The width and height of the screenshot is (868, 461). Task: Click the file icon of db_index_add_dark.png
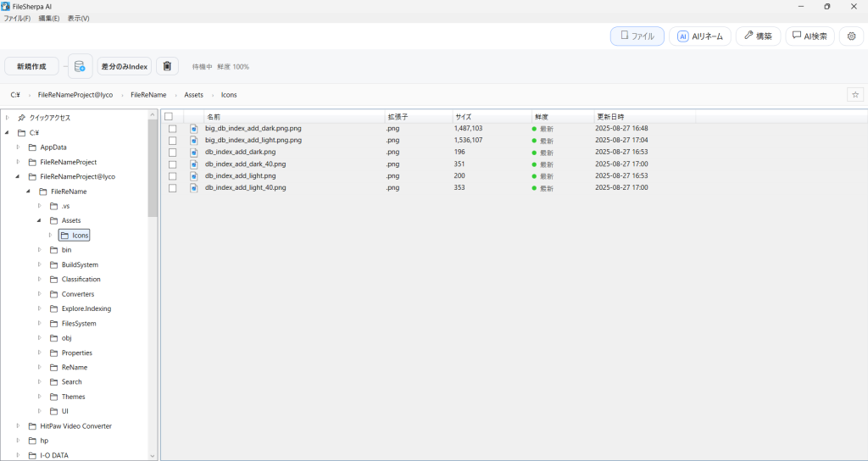[193, 153]
